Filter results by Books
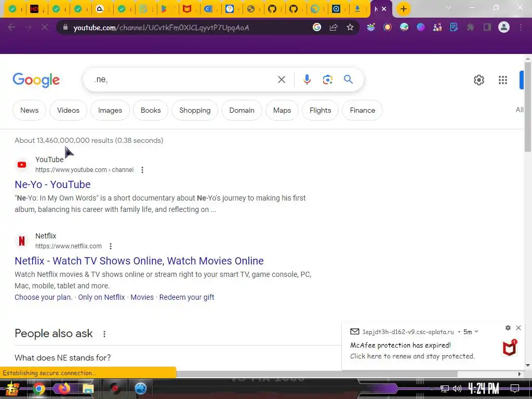This screenshot has height=399, width=532. tap(151, 110)
